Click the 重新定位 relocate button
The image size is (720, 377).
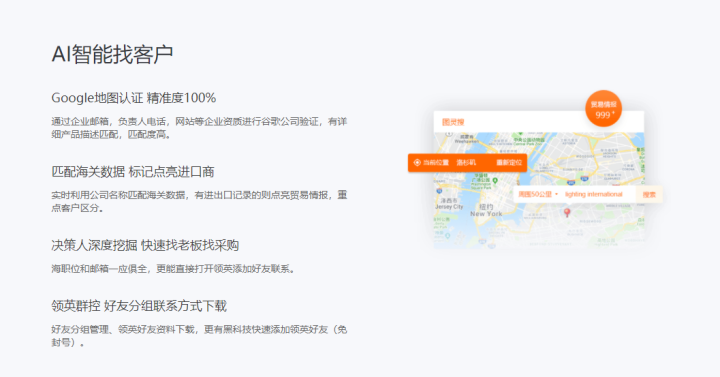509,163
